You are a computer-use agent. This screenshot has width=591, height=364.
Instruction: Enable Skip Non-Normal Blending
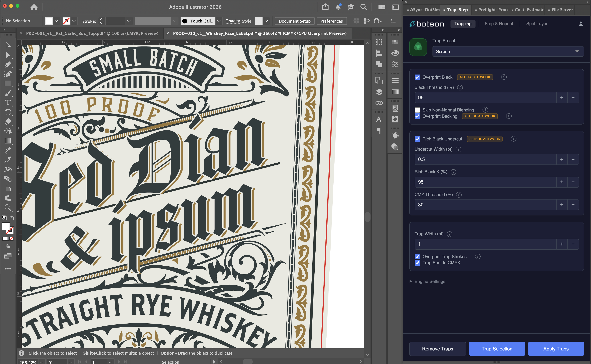pos(417,110)
